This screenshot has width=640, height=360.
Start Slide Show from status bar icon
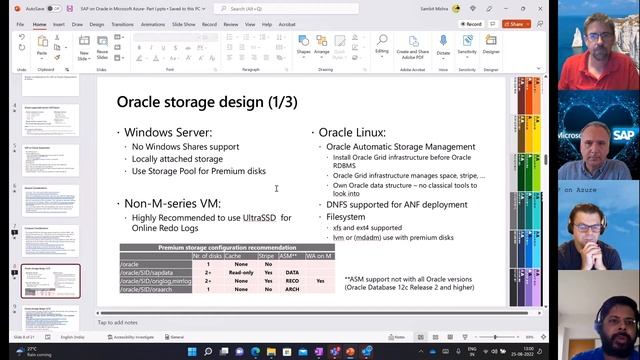[465, 337]
